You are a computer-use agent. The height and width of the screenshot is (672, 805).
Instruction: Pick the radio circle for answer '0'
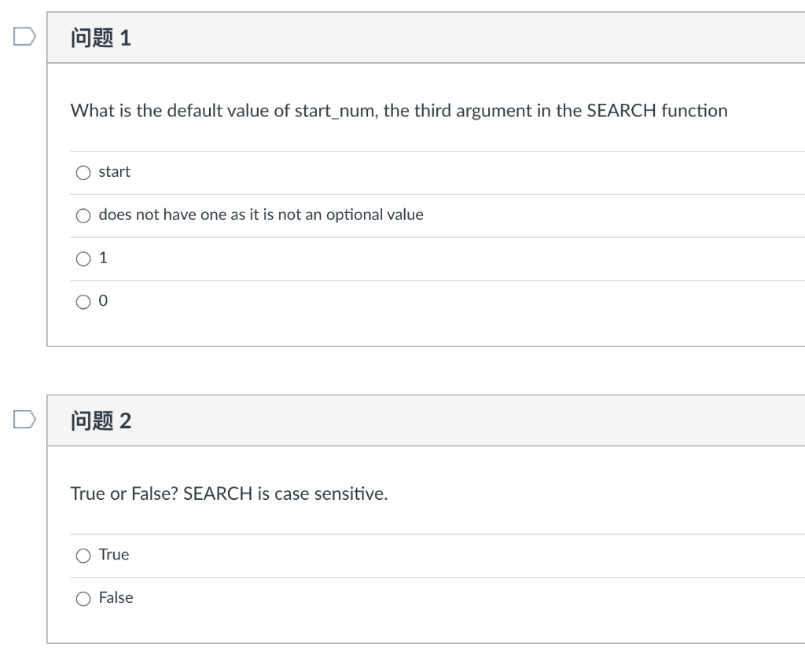click(x=83, y=302)
